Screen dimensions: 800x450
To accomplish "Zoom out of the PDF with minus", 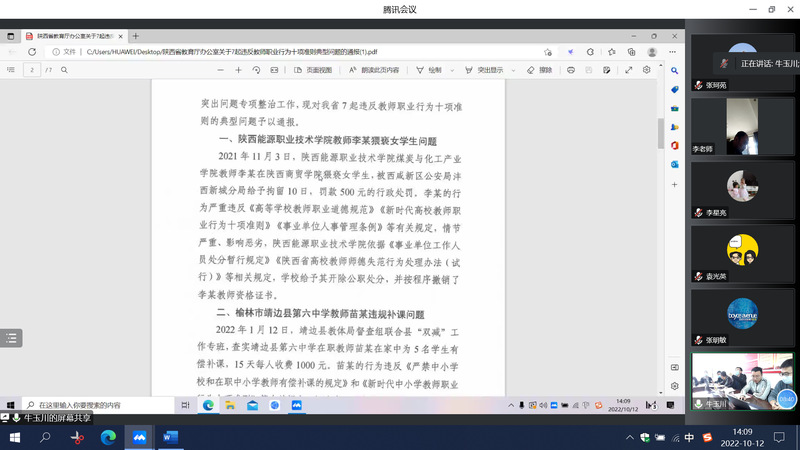I will (220, 70).
